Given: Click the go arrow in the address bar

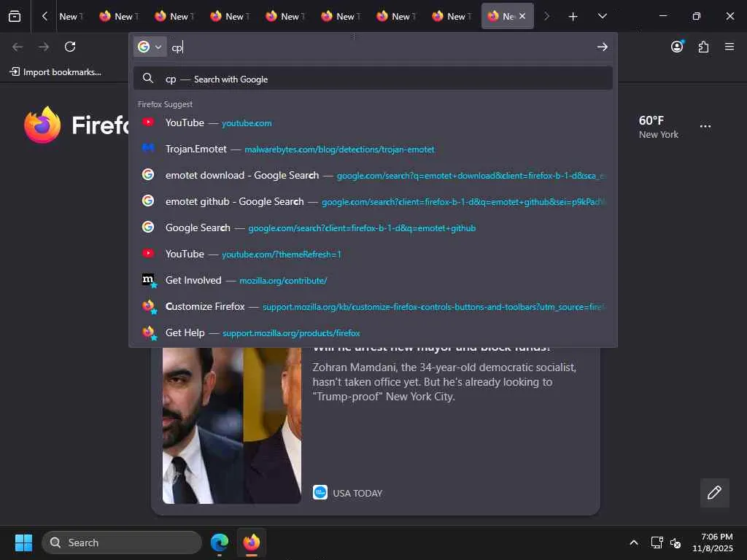Looking at the screenshot, I should [602, 47].
